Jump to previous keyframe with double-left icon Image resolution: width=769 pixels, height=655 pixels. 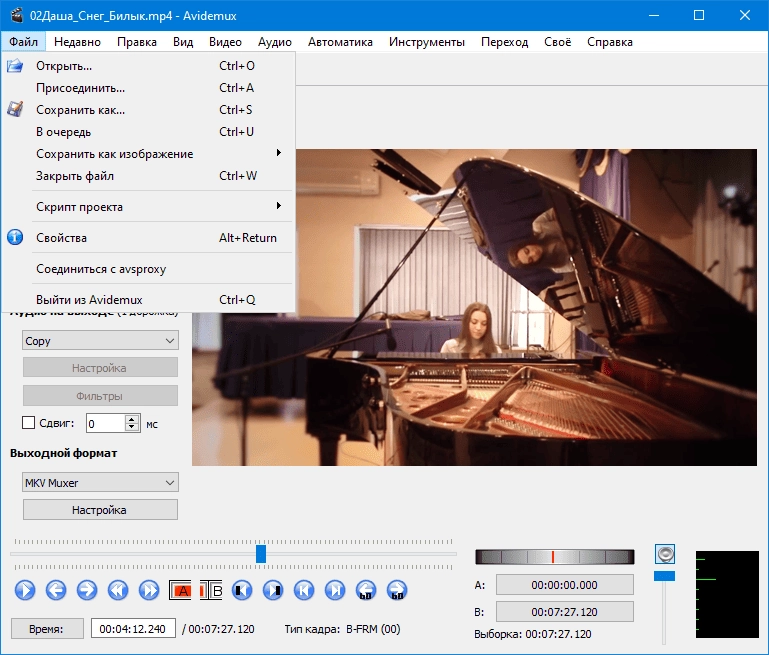tap(118, 590)
